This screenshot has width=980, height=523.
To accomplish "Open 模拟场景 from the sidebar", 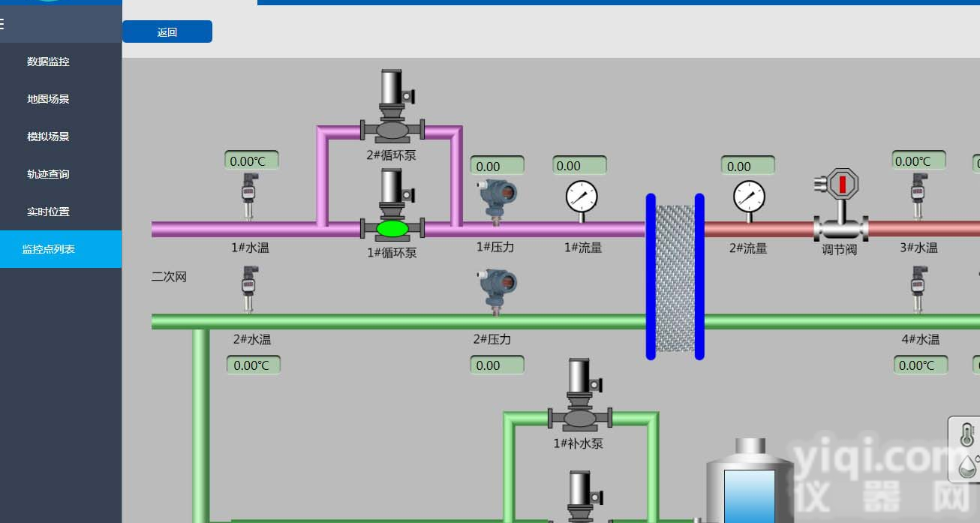I will click(49, 137).
